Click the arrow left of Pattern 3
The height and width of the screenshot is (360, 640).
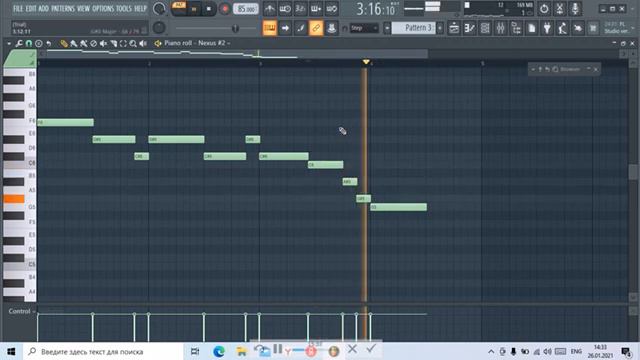tap(387, 28)
